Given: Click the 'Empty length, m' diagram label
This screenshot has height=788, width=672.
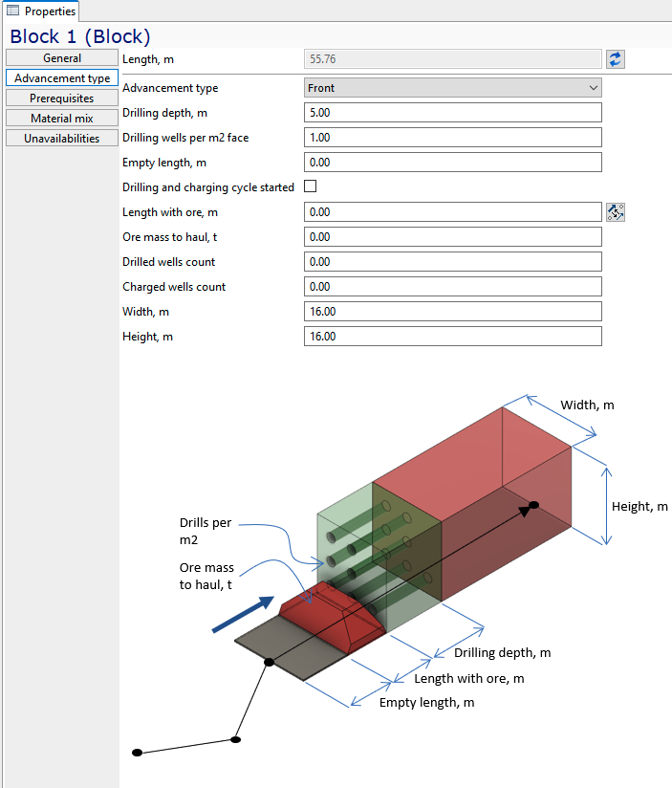Looking at the screenshot, I should (x=426, y=703).
